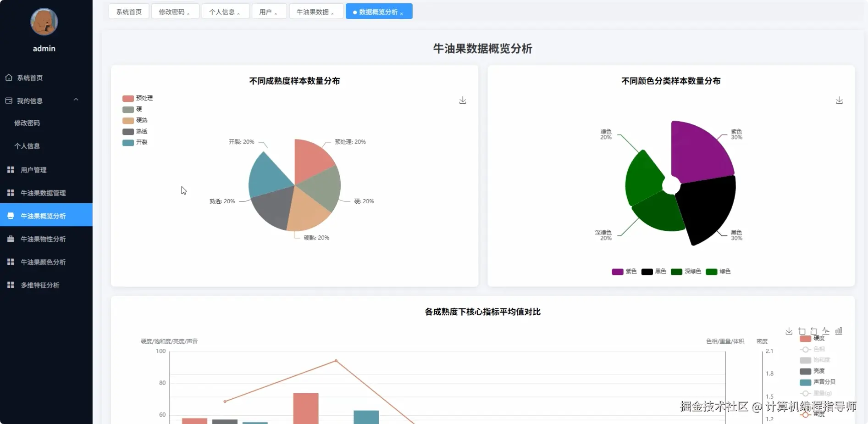Close the 修改密码 tab
Screen dimensions: 868x424
pyautogui.click(x=188, y=13)
